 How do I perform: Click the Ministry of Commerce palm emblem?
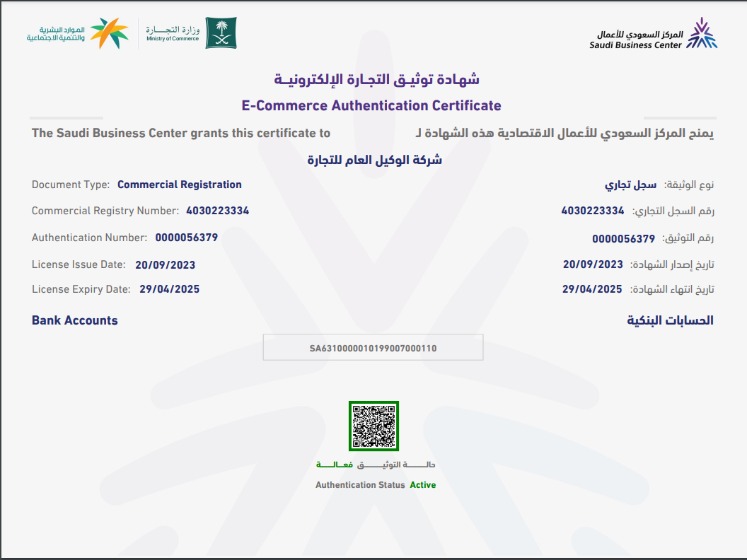(x=221, y=33)
